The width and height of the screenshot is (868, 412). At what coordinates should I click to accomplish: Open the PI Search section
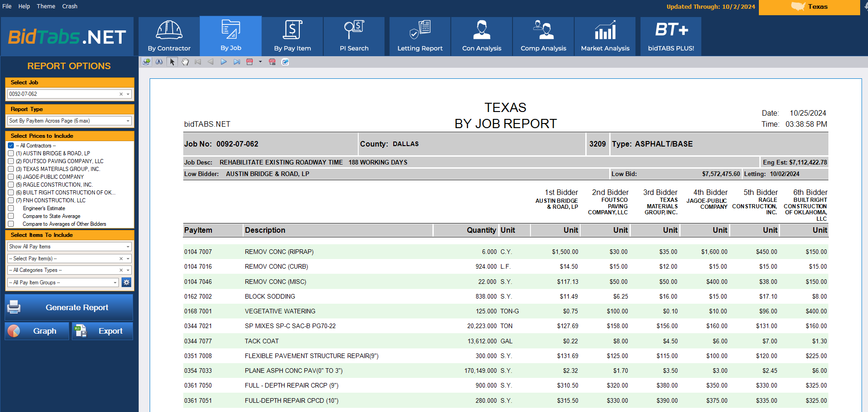pyautogui.click(x=354, y=36)
